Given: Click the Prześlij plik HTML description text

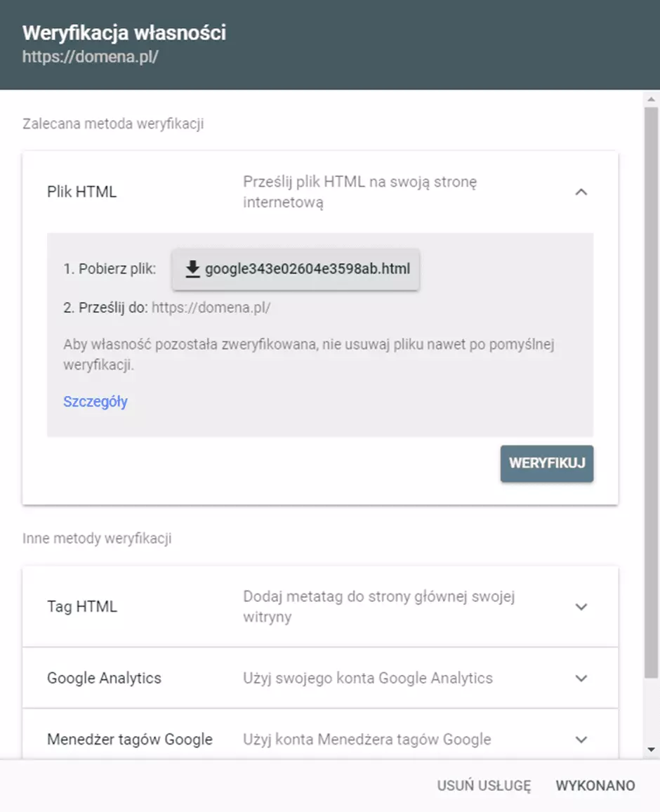Looking at the screenshot, I should point(359,192).
